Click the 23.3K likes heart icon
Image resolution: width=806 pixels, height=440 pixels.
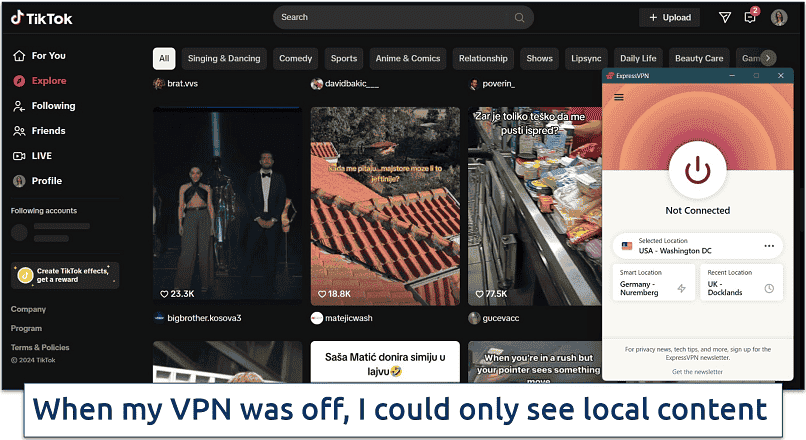[x=164, y=294]
